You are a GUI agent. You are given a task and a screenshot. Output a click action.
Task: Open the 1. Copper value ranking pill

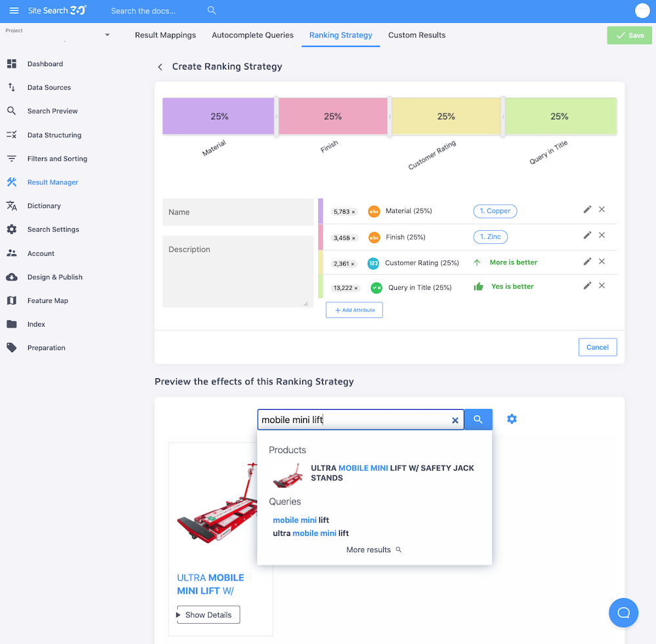(x=495, y=211)
